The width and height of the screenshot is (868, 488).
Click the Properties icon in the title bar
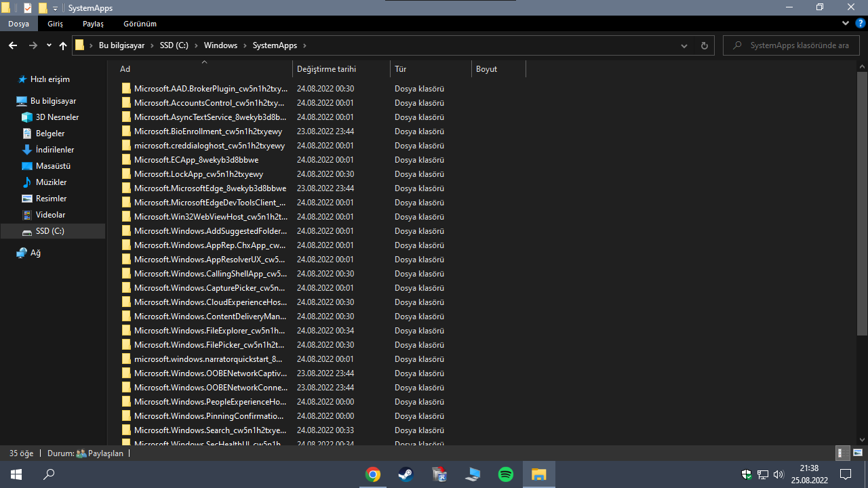pos(28,8)
